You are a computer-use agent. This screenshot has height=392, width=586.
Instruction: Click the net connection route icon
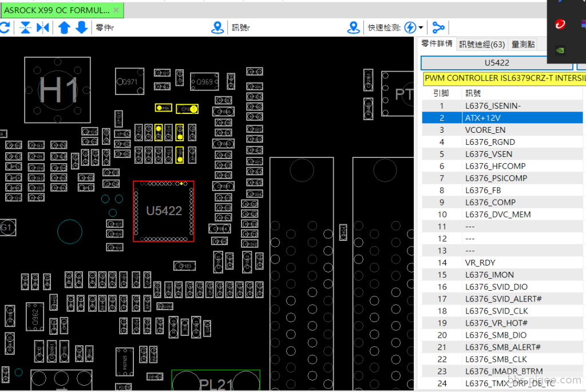pyautogui.click(x=438, y=27)
